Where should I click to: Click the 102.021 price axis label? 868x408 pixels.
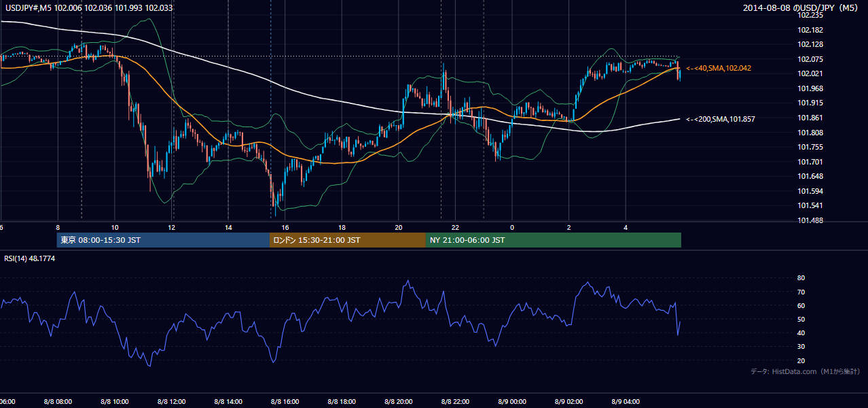pyautogui.click(x=812, y=73)
